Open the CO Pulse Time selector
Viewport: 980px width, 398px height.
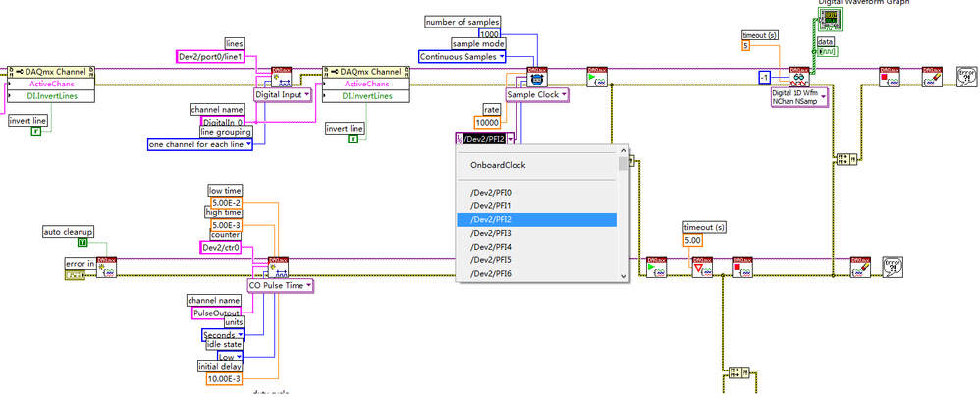(x=281, y=285)
